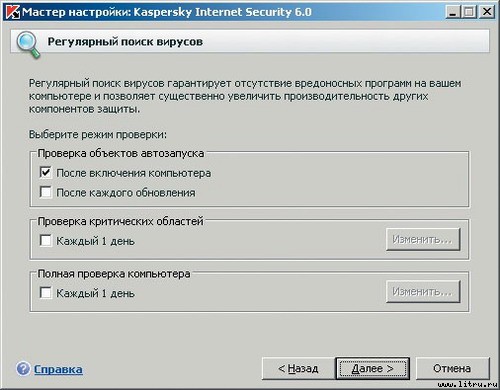Enable Каждый 1 день for full scan
This screenshot has height=390, width=500.
[46, 293]
